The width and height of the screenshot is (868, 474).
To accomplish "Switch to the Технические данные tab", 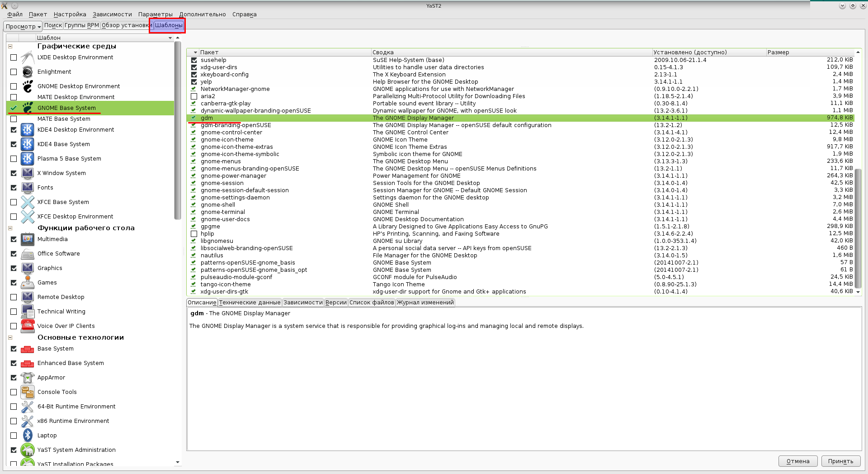I will coord(250,303).
